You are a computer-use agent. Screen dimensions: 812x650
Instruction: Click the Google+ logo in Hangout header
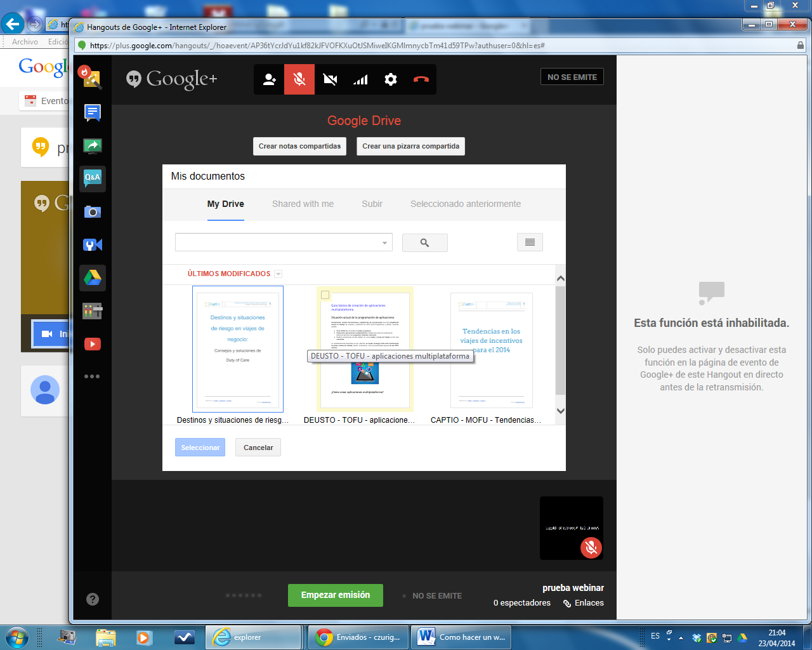[x=172, y=79]
